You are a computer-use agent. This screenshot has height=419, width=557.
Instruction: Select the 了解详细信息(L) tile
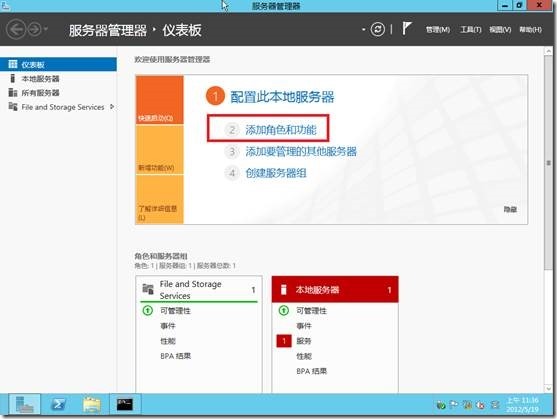(x=159, y=199)
